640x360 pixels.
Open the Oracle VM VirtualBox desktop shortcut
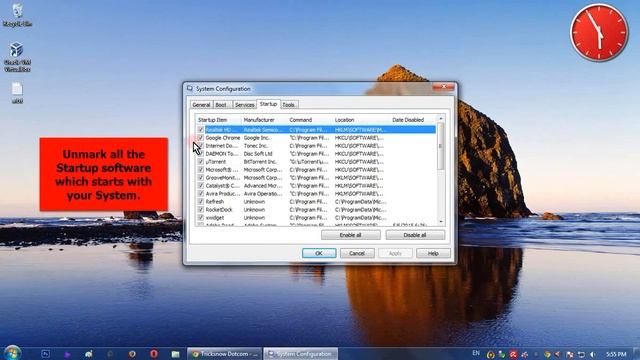[17, 57]
